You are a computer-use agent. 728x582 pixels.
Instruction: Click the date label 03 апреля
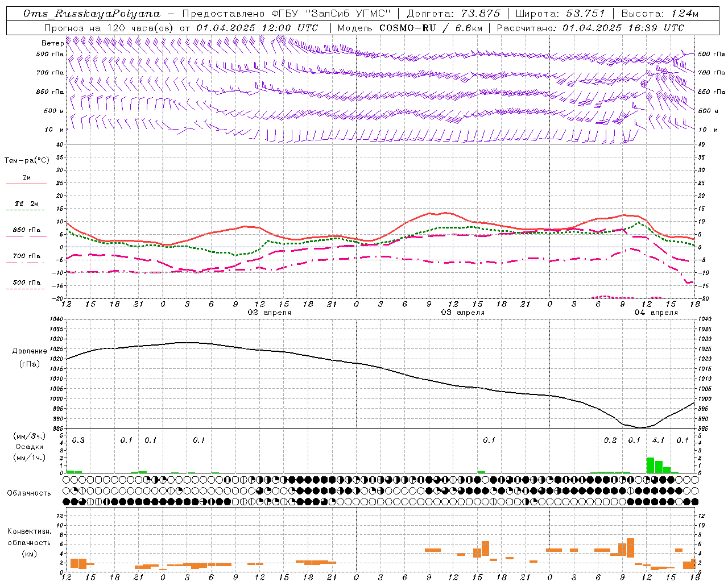463,313
